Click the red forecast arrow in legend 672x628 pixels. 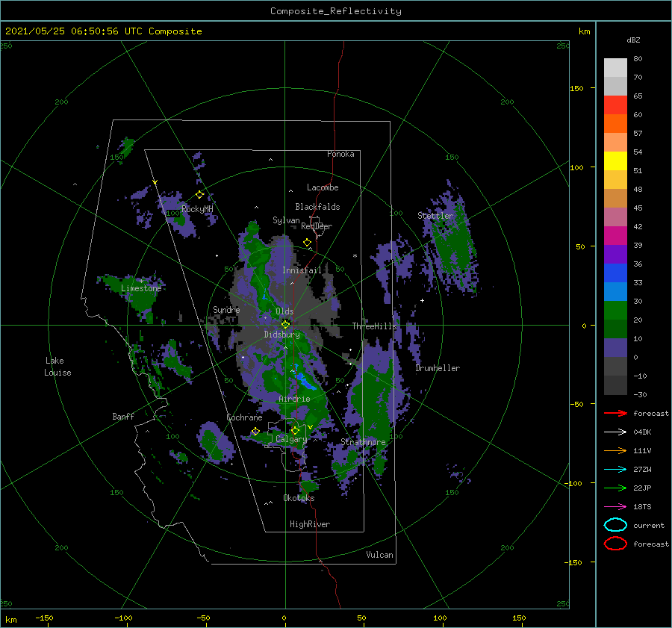615,413
